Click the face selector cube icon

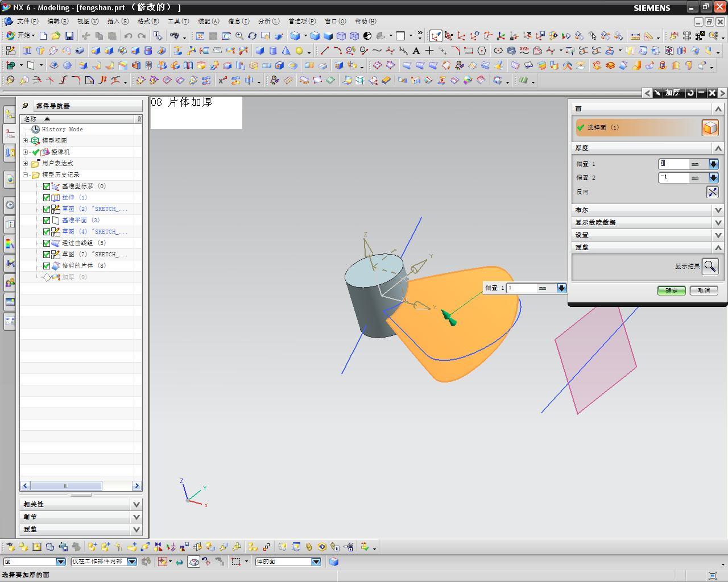[x=710, y=127]
